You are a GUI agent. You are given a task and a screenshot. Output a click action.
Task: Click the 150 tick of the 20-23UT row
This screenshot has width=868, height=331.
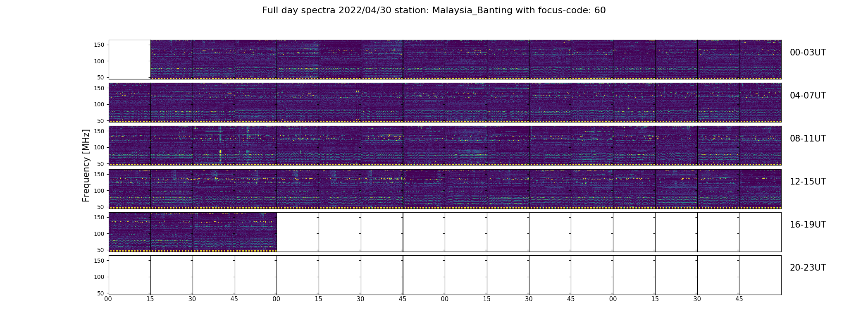tap(99, 260)
